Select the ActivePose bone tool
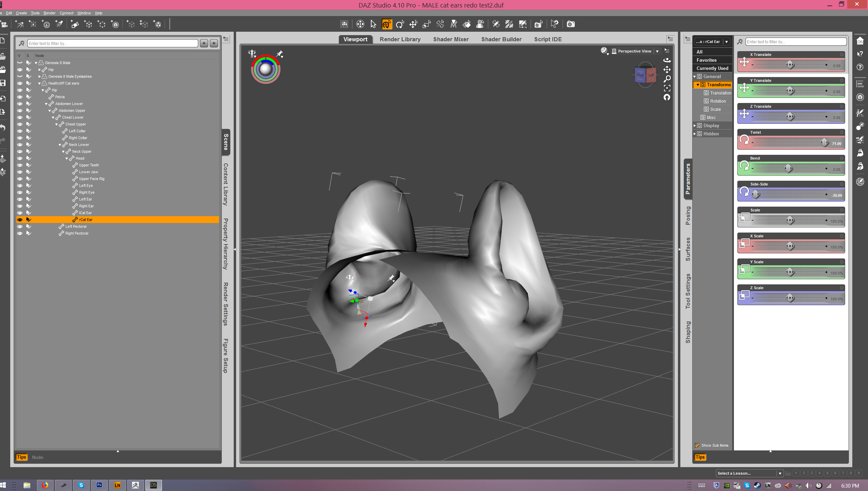The height and width of the screenshot is (491, 868). pyautogui.click(x=440, y=24)
